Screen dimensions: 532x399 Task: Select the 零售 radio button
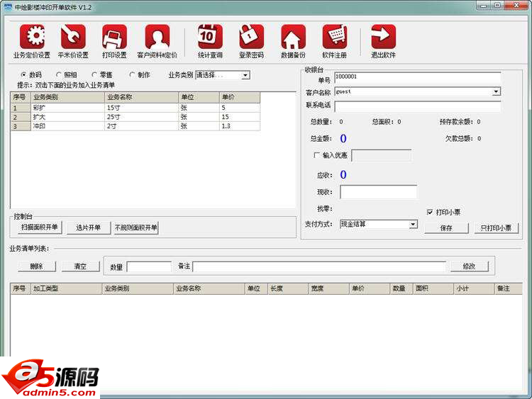tap(94, 74)
